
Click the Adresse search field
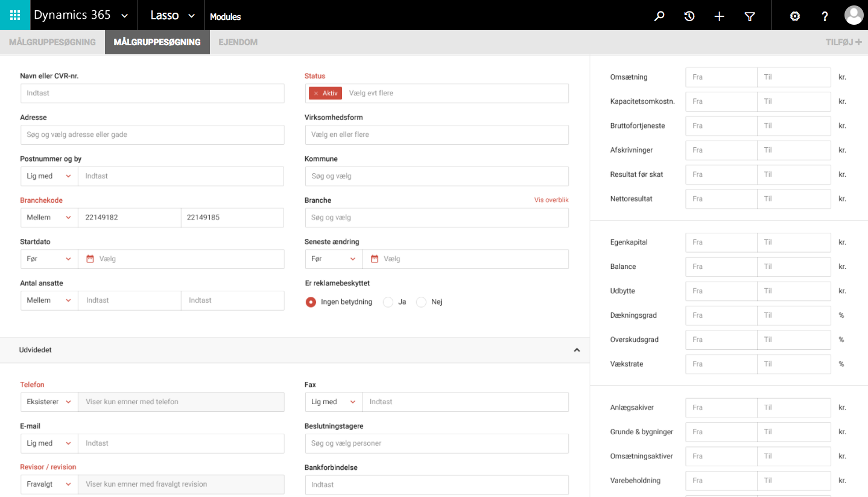coord(152,135)
